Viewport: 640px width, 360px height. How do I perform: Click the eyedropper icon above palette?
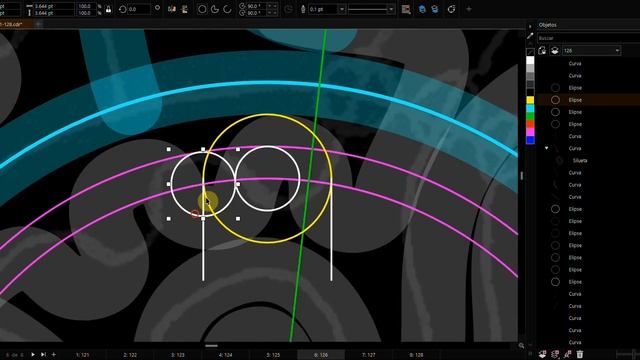point(530,36)
